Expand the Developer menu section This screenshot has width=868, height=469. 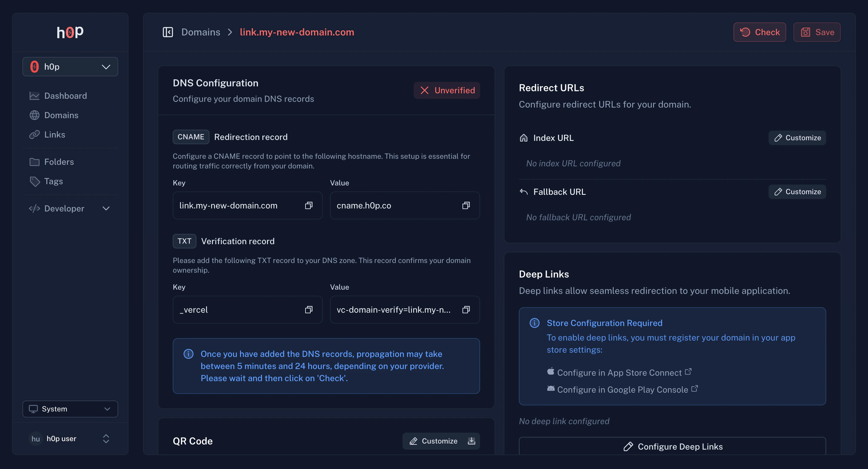pos(70,208)
